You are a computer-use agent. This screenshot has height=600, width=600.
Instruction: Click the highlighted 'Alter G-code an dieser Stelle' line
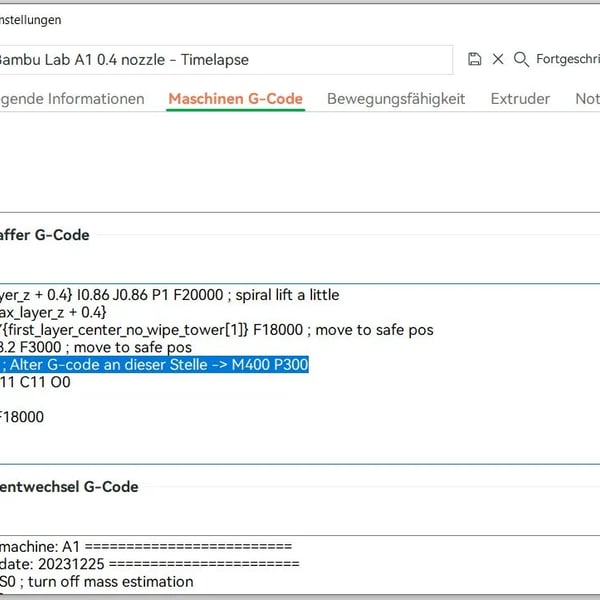[x=155, y=365]
